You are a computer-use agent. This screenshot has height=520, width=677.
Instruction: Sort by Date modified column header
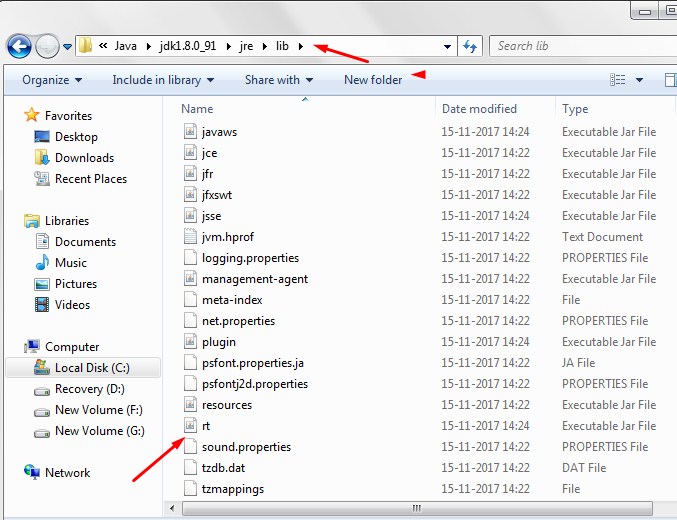(x=479, y=109)
